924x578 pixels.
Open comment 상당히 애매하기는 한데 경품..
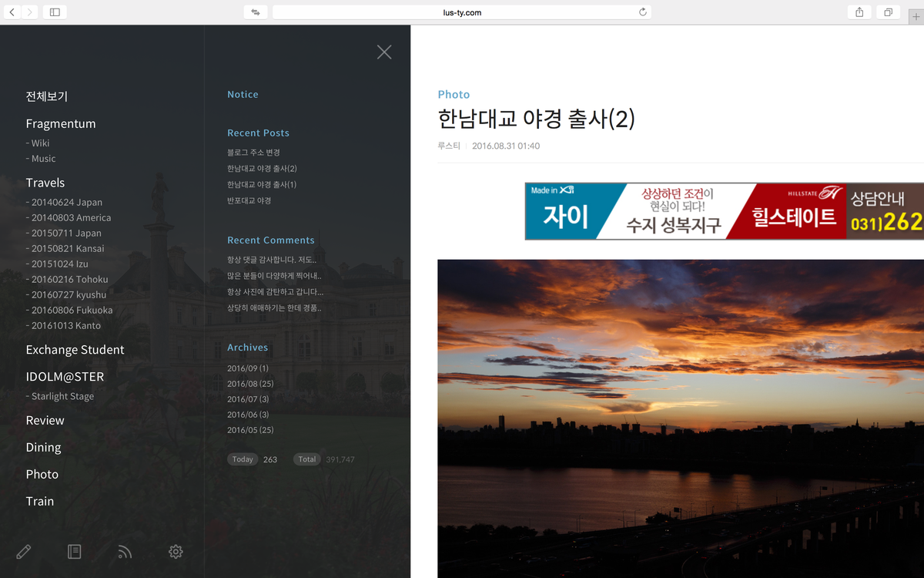[274, 307]
